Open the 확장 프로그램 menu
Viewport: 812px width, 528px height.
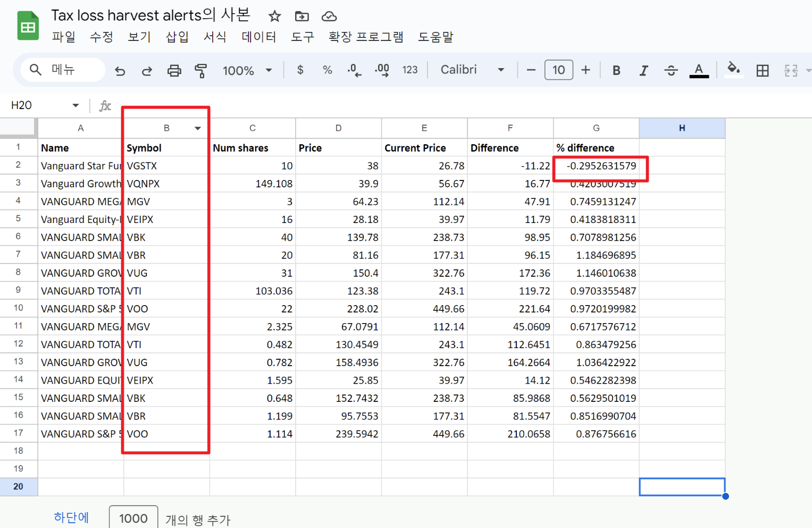[366, 37]
